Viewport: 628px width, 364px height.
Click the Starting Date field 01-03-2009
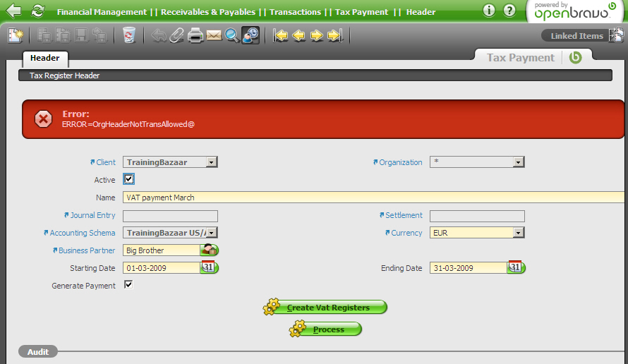click(162, 268)
